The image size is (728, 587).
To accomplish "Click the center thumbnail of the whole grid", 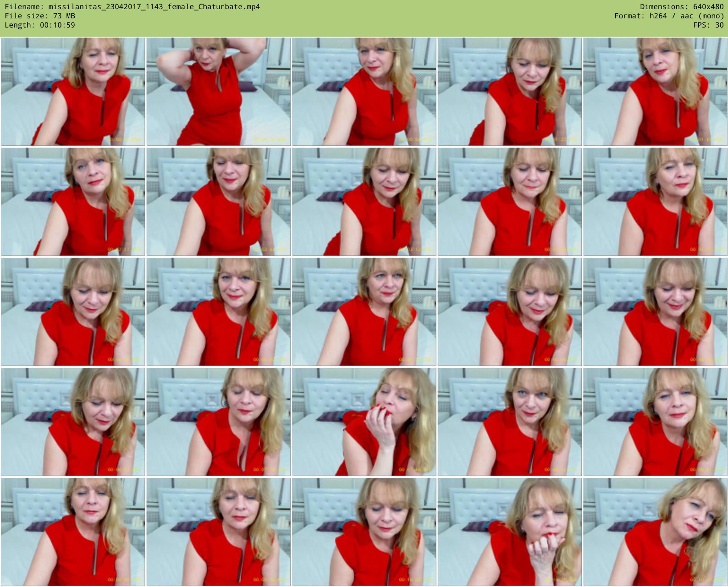I will pyautogui.click(x=364, y=312).
